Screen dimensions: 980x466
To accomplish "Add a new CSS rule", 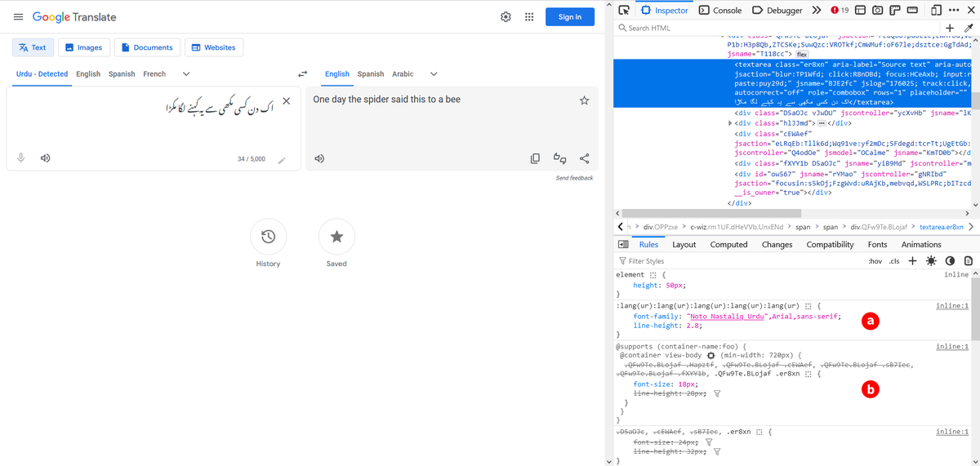I will (x=912, y=261).
